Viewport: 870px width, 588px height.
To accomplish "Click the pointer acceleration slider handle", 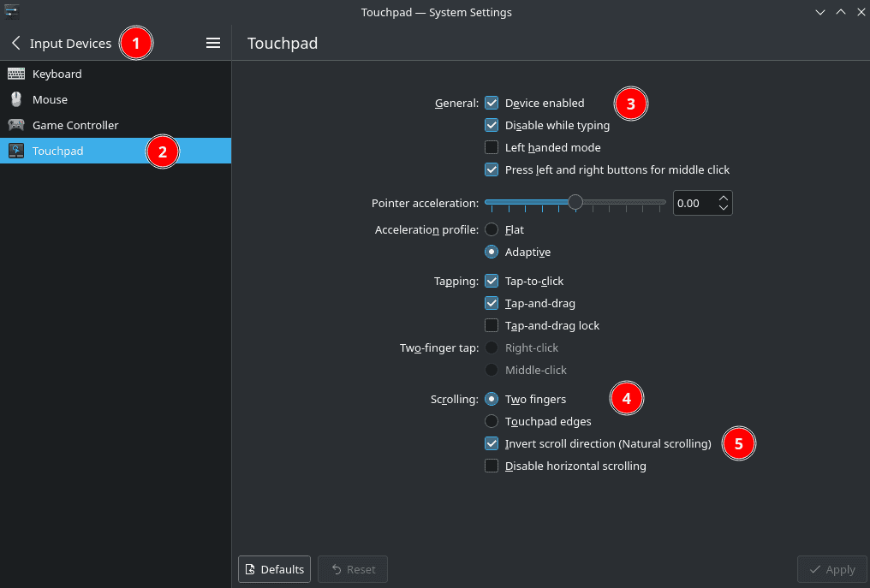I will coord(575,203).
